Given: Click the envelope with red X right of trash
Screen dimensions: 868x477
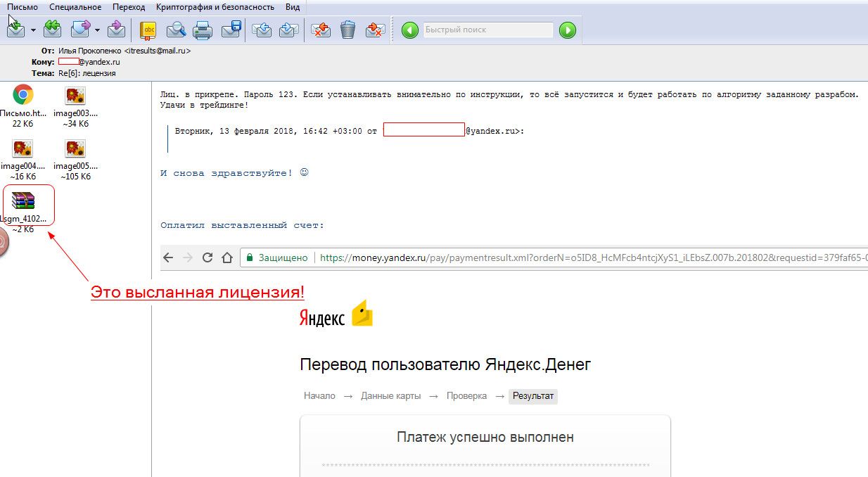Looking at the screenshot, I should 375,30.
